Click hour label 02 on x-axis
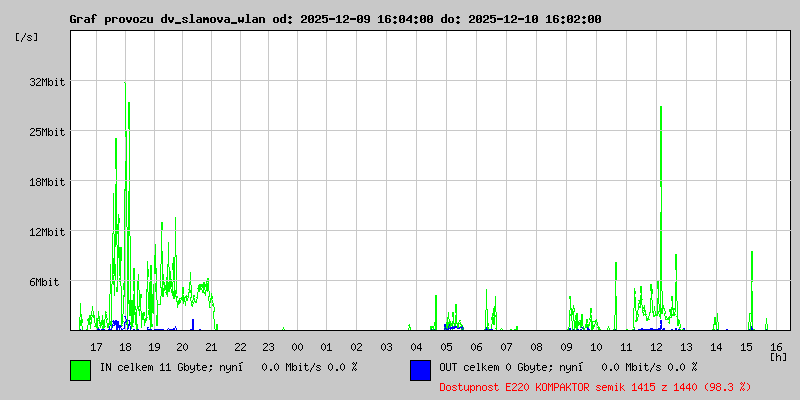Screen dimensions: 800x400 coord(356,347)
